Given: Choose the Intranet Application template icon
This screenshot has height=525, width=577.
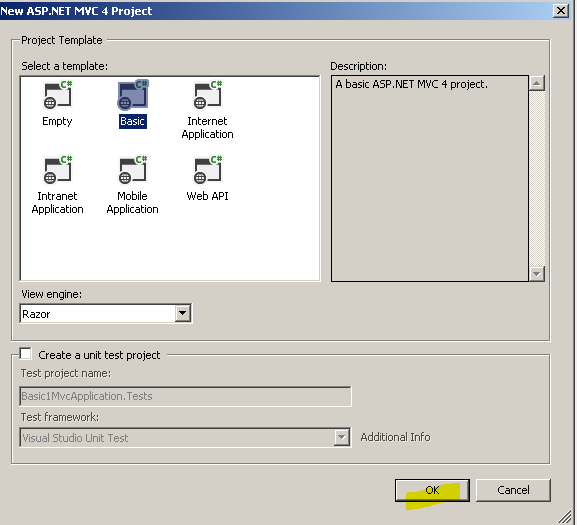Looking at the screenshot, I should 57,170.
